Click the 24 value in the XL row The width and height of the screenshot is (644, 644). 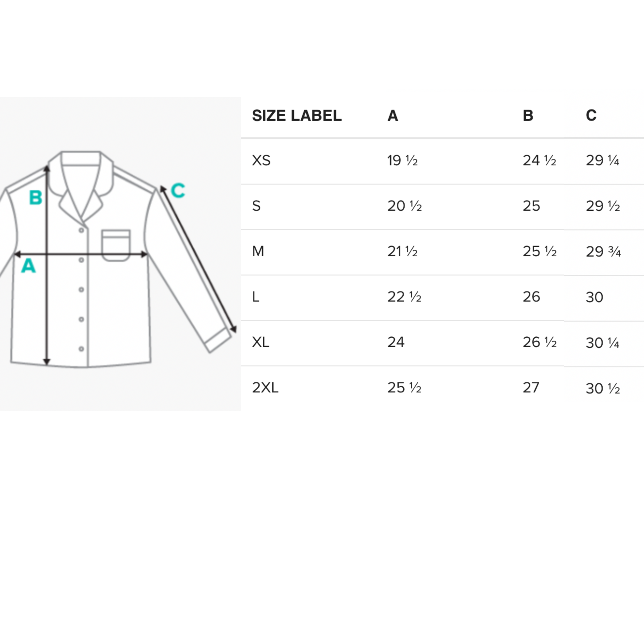pos(396,342)
